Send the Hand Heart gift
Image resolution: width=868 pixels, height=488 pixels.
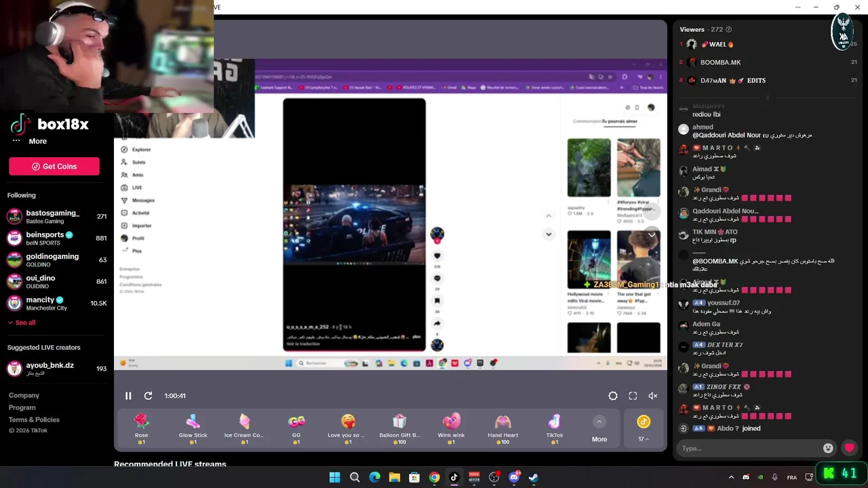pyautogui.click(x=502, y=430)
